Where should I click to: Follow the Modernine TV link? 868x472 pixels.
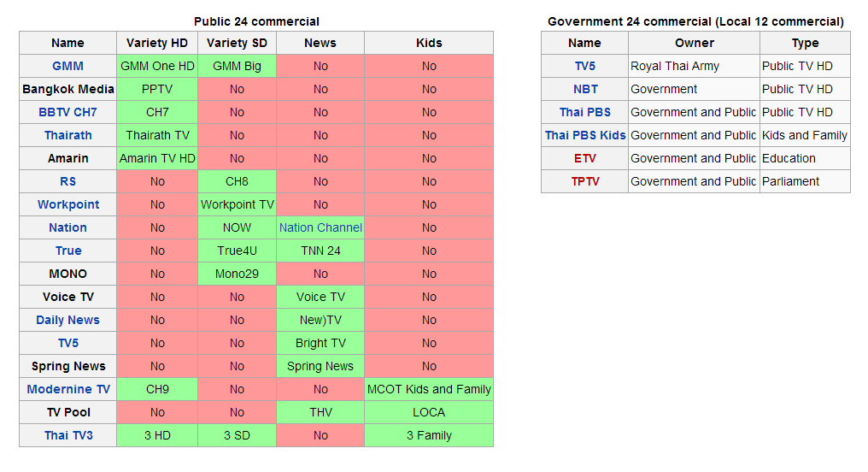[x=68, y=389]
